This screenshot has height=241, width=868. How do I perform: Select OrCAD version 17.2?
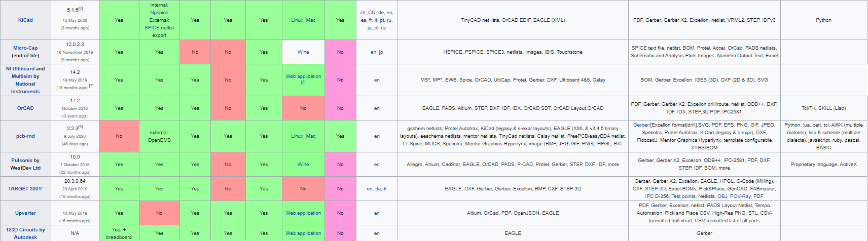[x=75, y=101]
